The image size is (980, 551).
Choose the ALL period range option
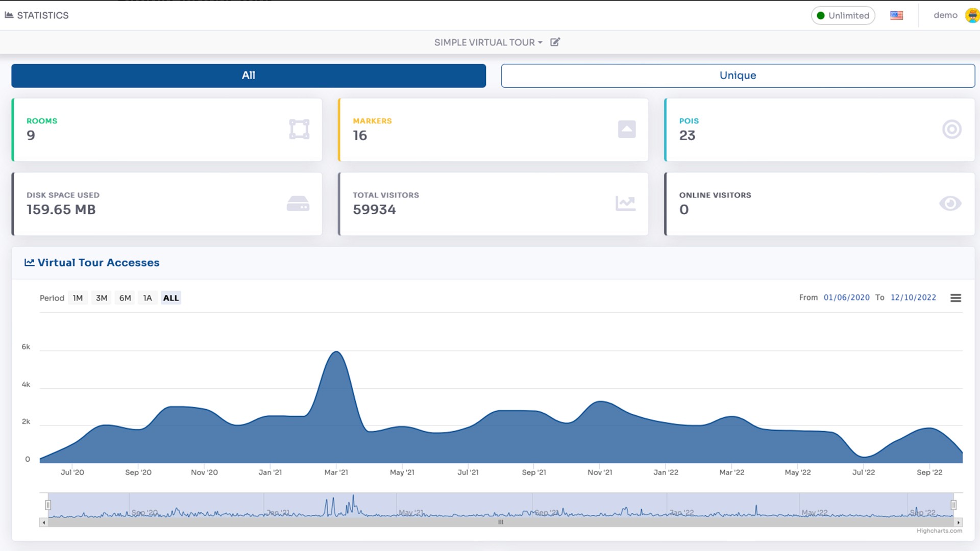[x=171, y=298]
